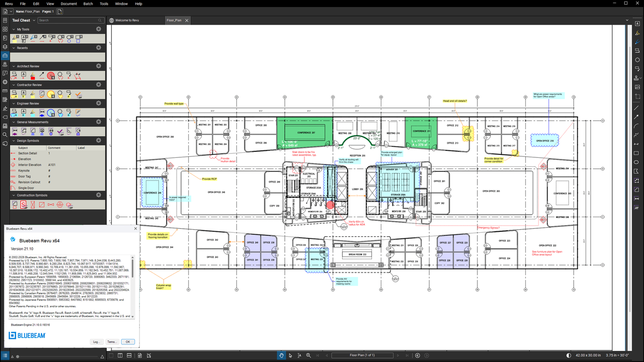Open settings gear for My Tools set
The height and width of the screenshot is (362, 644).
(99, 29)
